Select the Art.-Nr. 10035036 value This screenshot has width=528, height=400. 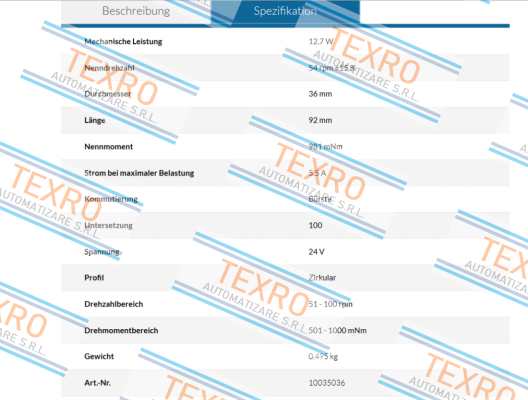point(327,383)
